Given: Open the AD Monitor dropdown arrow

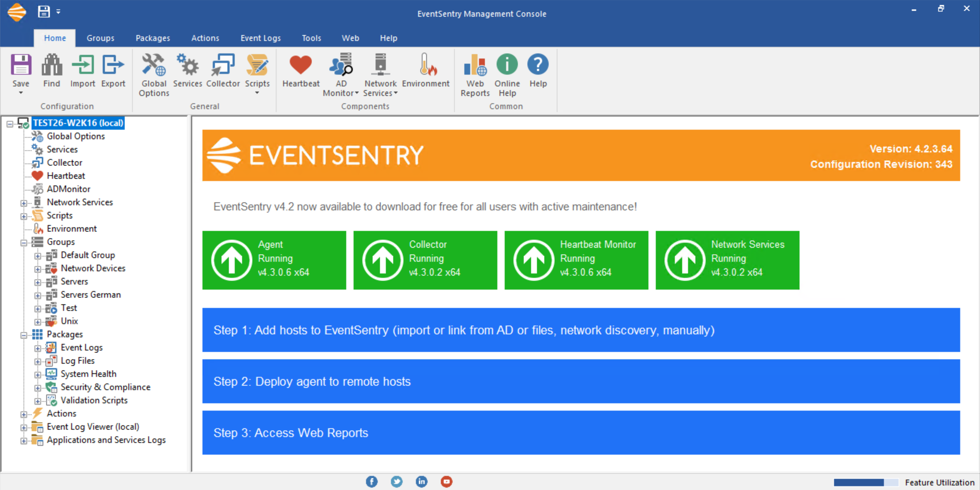Looking at the screenshot, I should click(x=357, y=93).
